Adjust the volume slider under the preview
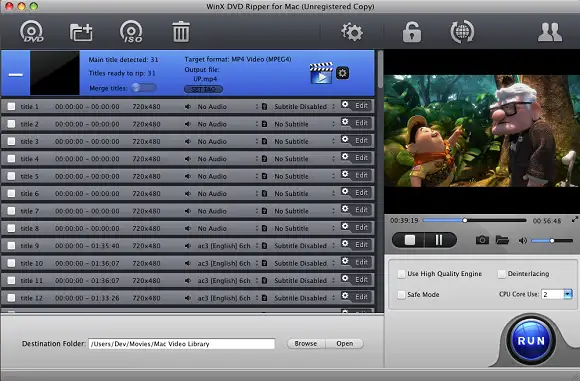Image resolution: width=580 pixels, height=381 pixels. coord(552,240)
